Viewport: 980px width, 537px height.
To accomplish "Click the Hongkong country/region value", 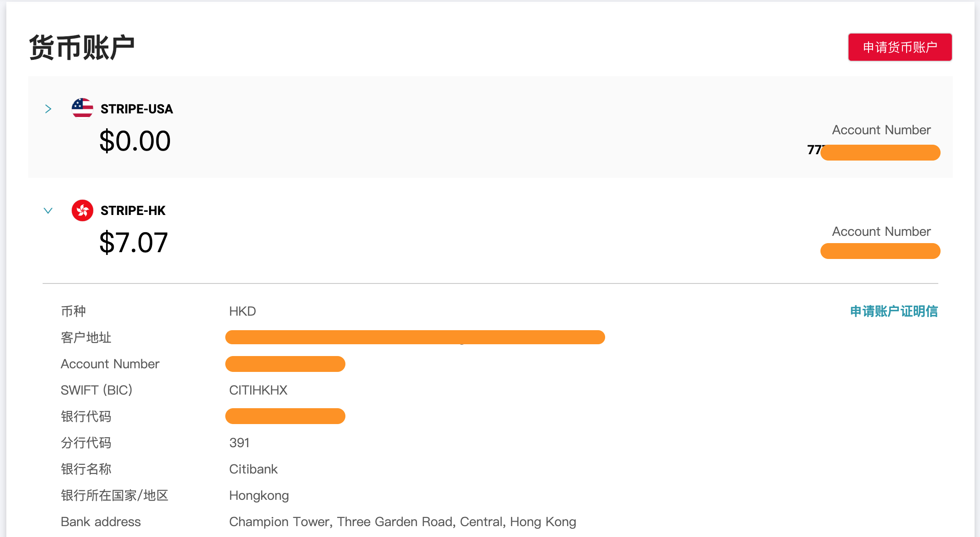I will pyautogui.click(x=259, y=495).
